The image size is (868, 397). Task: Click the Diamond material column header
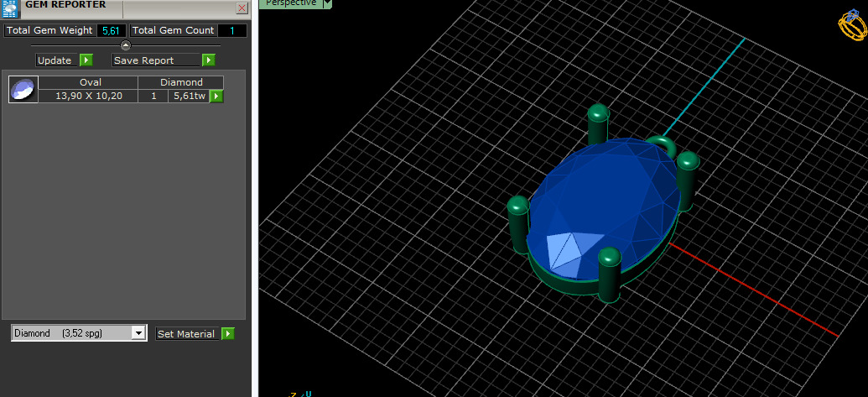pyautogui.click(x=181, y=82)
